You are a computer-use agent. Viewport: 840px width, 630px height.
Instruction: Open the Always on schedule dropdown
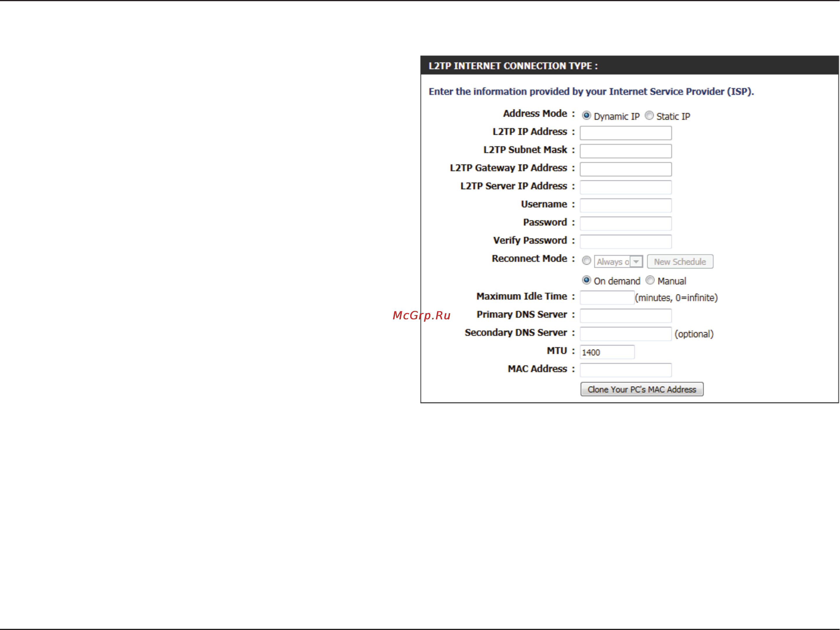tap(618, 261)
